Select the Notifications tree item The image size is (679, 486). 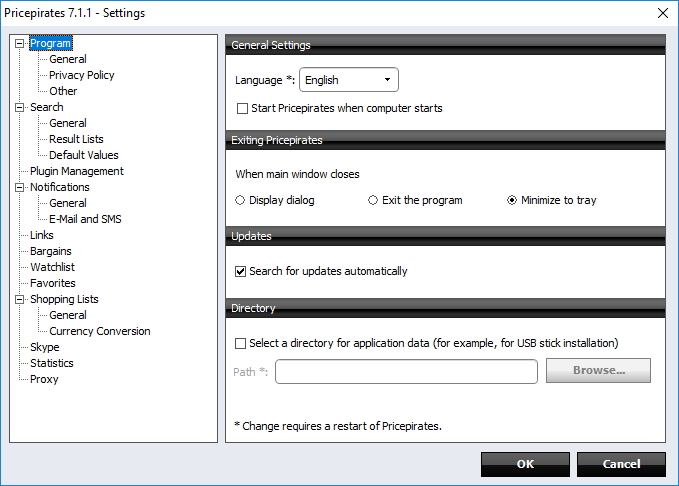coord(60,188)
